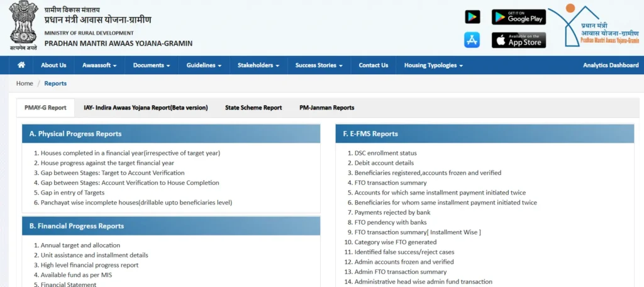Image resolution: width=644 pixels, height=287 pixels.
Task: Open Debit account details report
Action: [384, 163]
